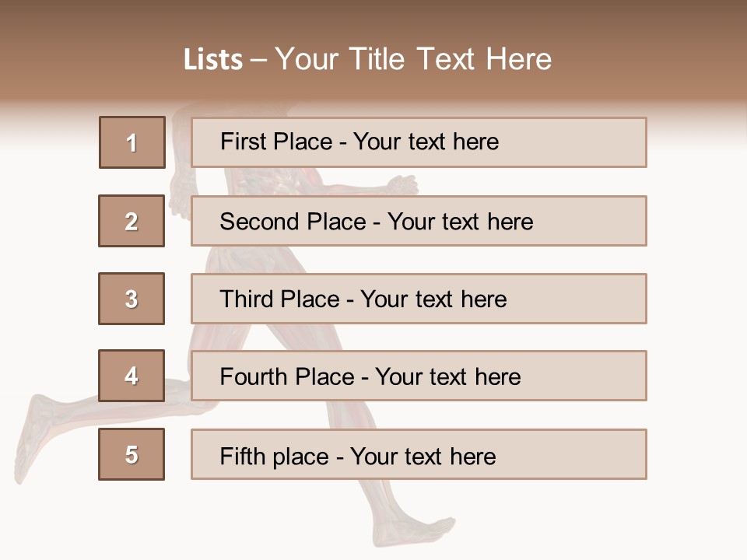Click the bold word 'Lists' in the title
Screen dimensions: 747x560
click(x=212, y=59)
